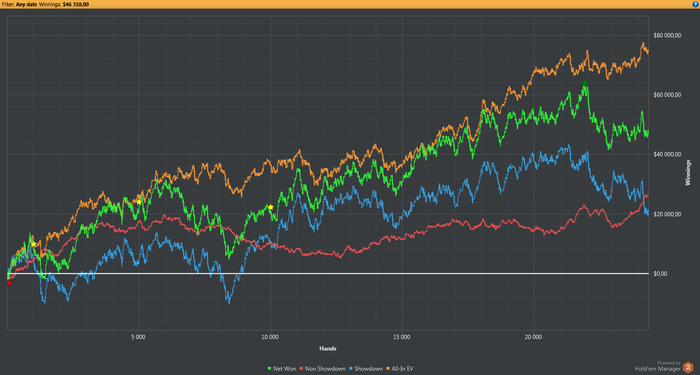Click the 'Powered by' text above the logo
Image resolution: width=700 pixels, height=375 pixels.
[x=668, y=363]
